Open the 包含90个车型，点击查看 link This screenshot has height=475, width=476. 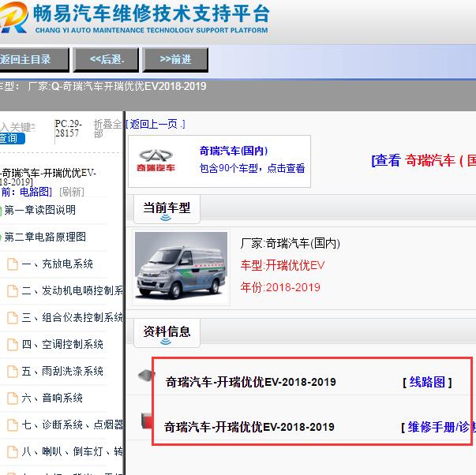coord(252,168)
